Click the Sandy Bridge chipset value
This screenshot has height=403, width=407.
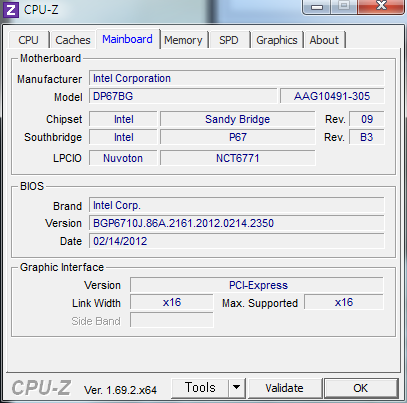pos(237,119)
